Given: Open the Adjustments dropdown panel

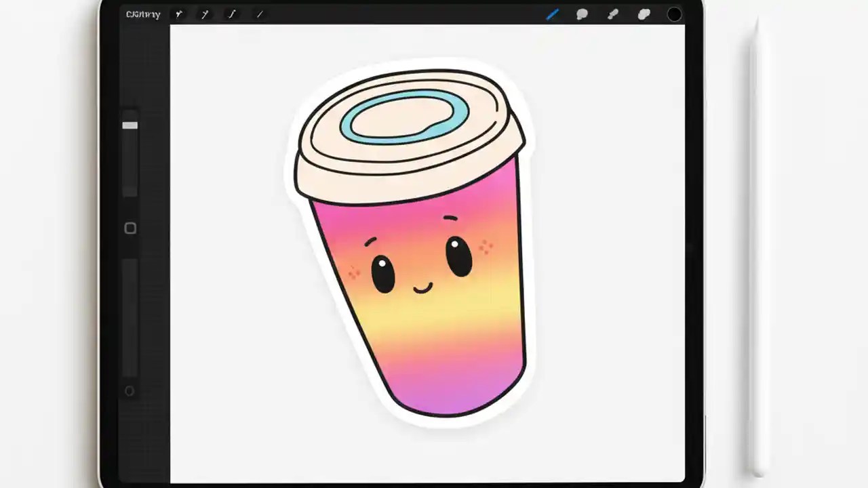Looking at the screenshot, I should pyautogui.click(x=205, y=14).
